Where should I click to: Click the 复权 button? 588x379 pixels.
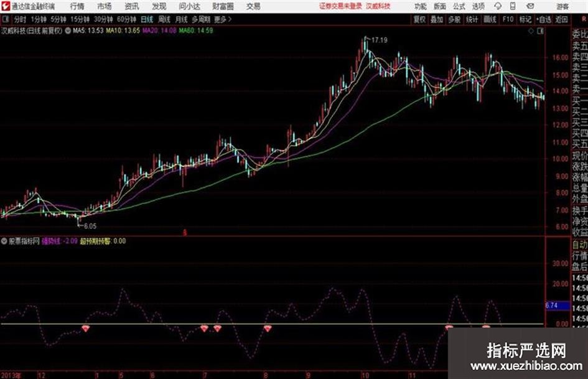(x=419, y=19)
